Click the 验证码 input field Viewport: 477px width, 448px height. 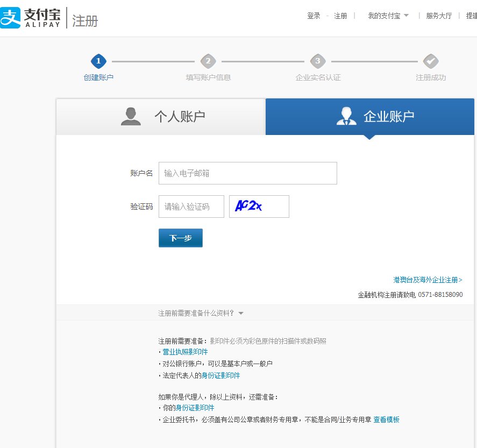[191, 206]
